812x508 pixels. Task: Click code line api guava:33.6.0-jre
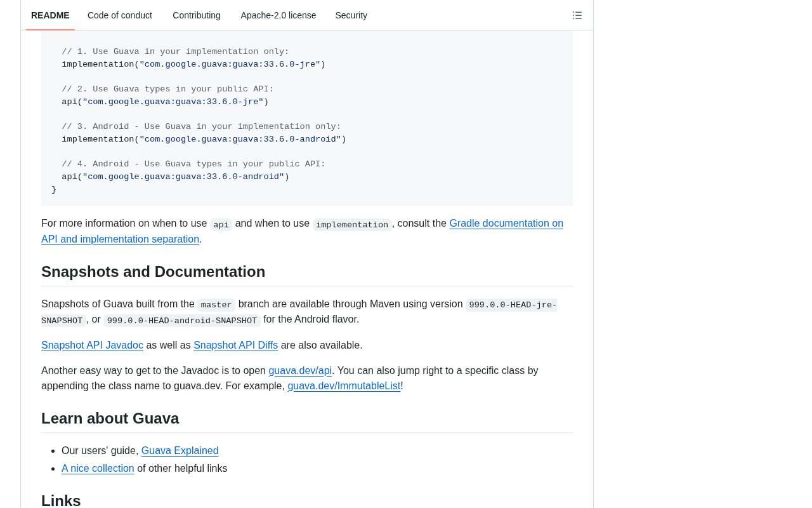point(165,102)
